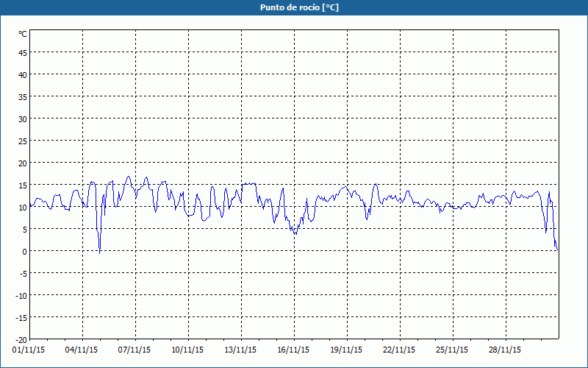Viewport: 588px width, 368px height.
Task: Click the x-axis date 13/11/15
Action: pos(240,350)
